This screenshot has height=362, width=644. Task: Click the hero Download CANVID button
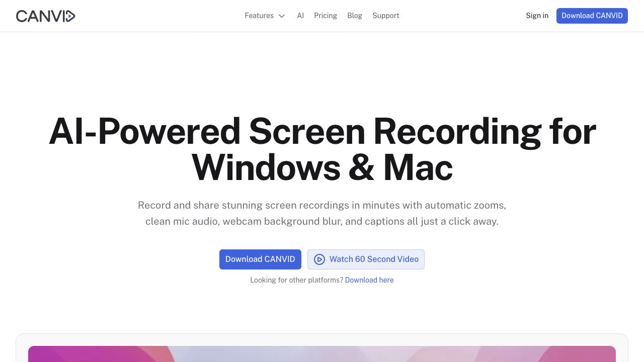pyautogui.click(x=260, y=259)
